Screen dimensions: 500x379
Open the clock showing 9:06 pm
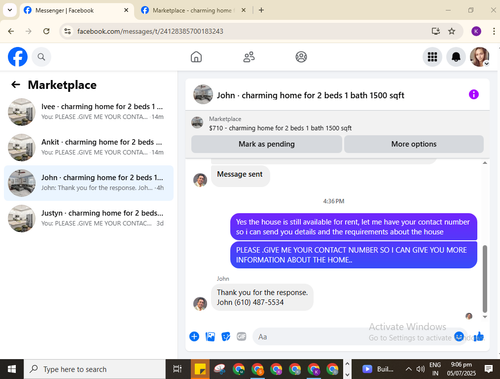pos(461,369)
